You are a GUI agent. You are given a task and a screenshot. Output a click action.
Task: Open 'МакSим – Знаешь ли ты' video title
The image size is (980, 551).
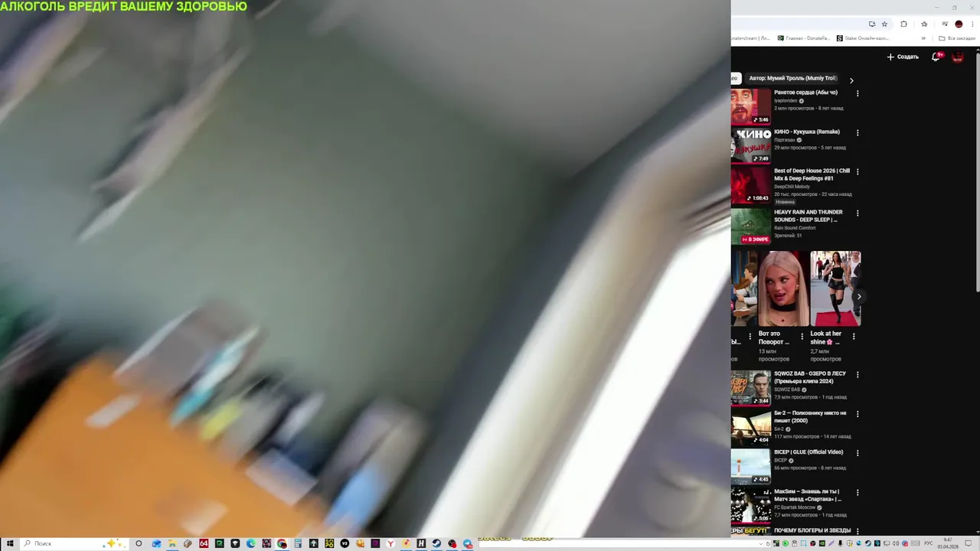808,495
